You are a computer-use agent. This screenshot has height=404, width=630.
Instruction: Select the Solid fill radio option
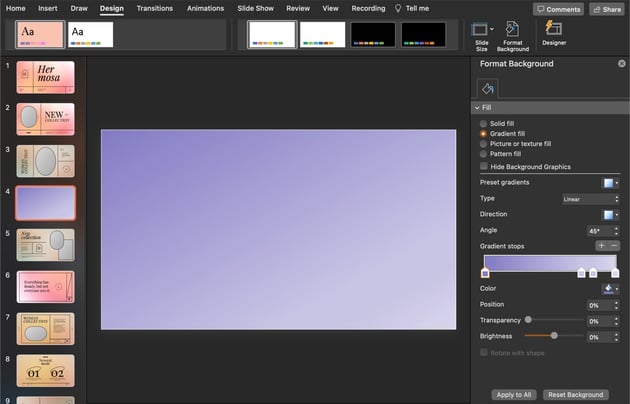click(x=484, y=123)
